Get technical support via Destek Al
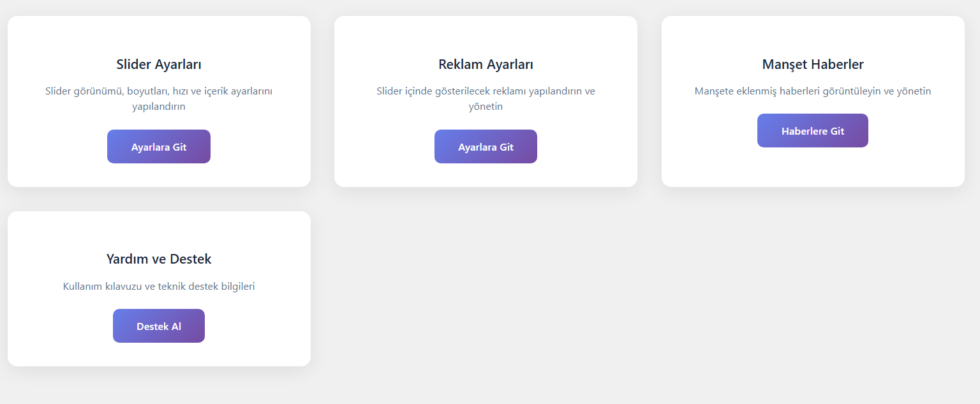 (x=158, y=325)
